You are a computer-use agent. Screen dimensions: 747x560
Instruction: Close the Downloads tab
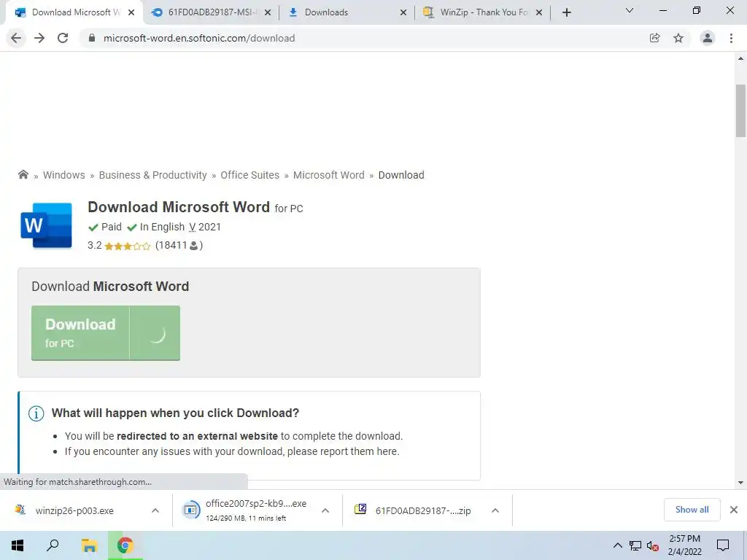click(403, 13)
